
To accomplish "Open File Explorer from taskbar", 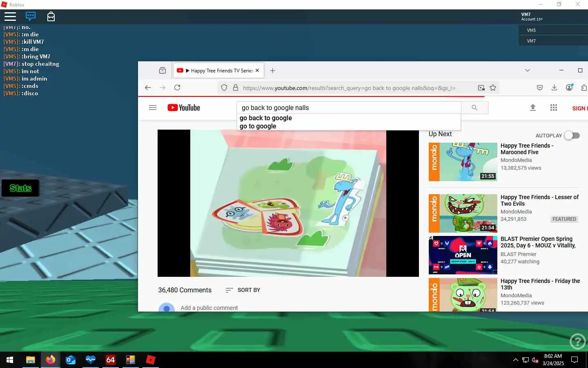I will (31, 360).
